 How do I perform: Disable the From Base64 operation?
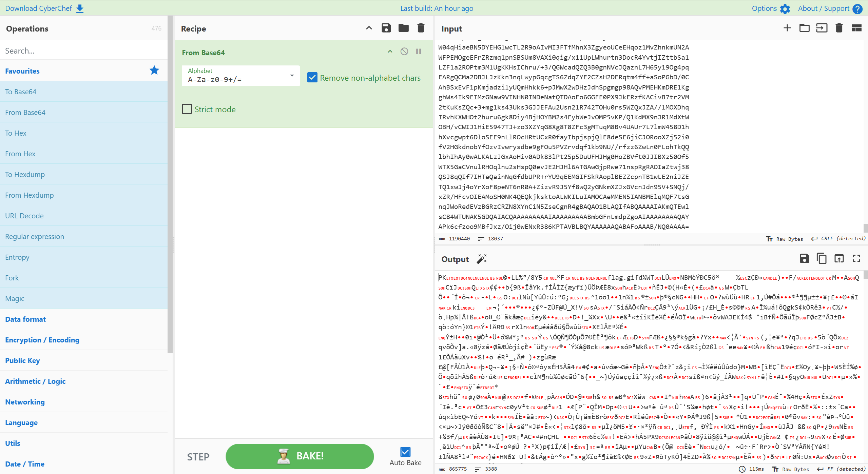coord(404,52)
